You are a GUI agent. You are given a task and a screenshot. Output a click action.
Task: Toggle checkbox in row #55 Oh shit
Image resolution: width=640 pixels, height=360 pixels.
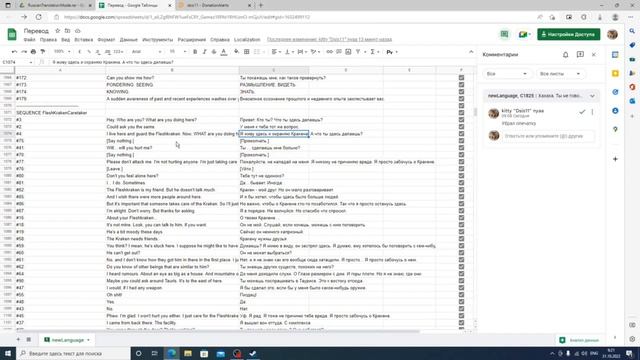461,295
